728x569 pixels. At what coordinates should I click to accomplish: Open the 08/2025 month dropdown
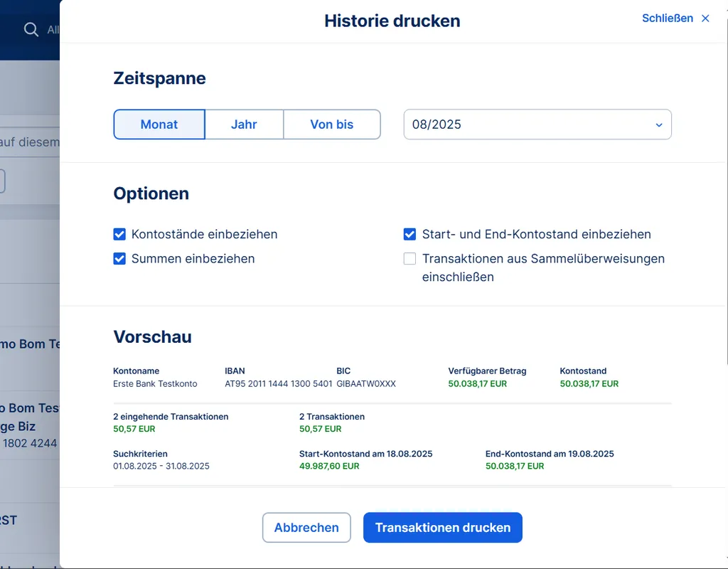point(537,124)
